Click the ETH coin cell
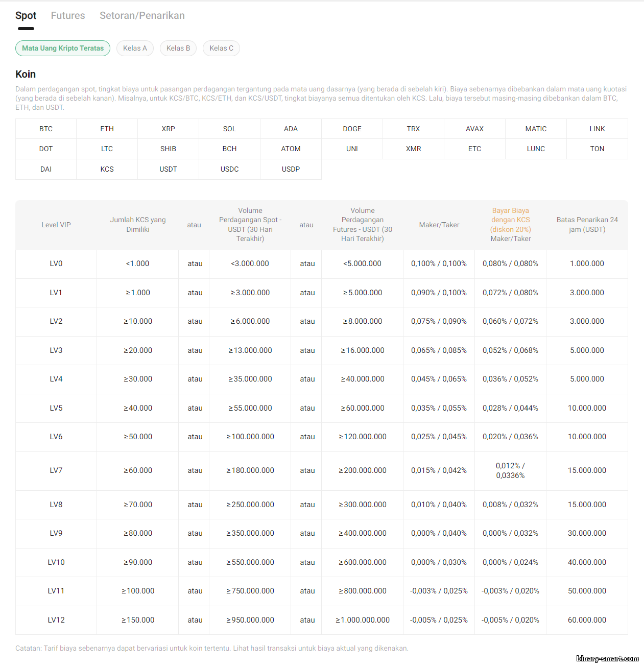This screenshot has height=668, width=644. point(107,129)
